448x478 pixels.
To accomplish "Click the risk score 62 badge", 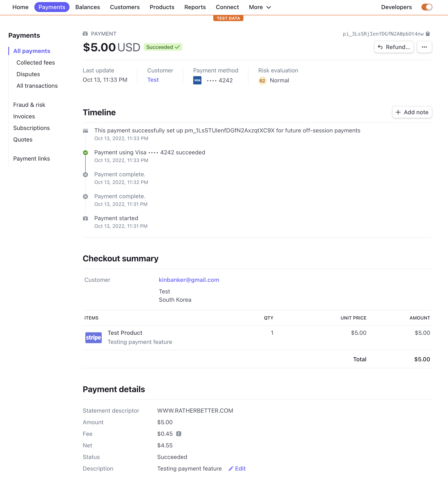I will (262, 80).
